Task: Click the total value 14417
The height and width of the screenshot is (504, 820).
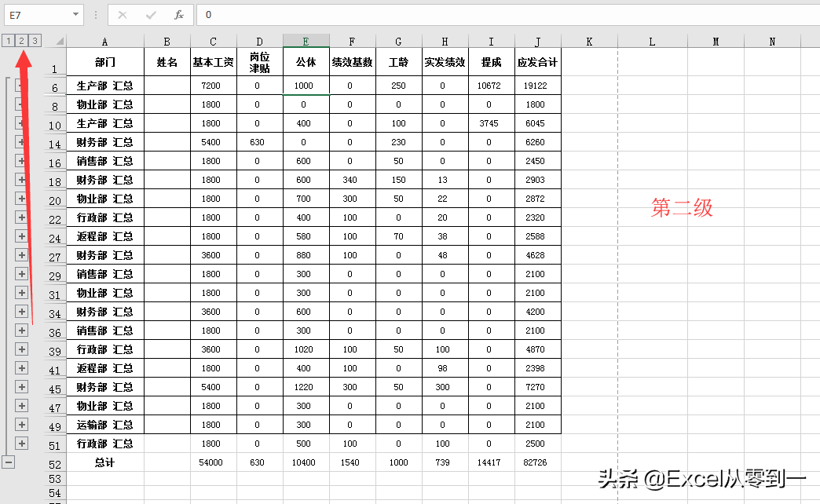Action: coord(492,462)
